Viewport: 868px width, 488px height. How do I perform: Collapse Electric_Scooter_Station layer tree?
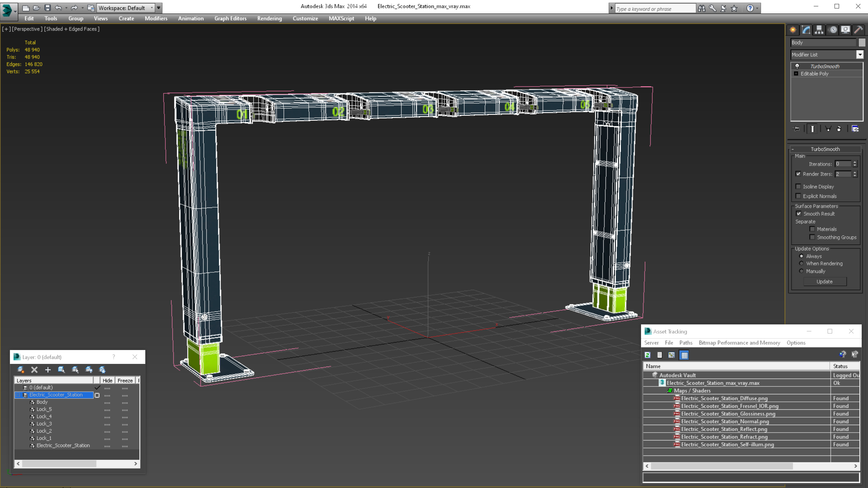tap(18, 395)
